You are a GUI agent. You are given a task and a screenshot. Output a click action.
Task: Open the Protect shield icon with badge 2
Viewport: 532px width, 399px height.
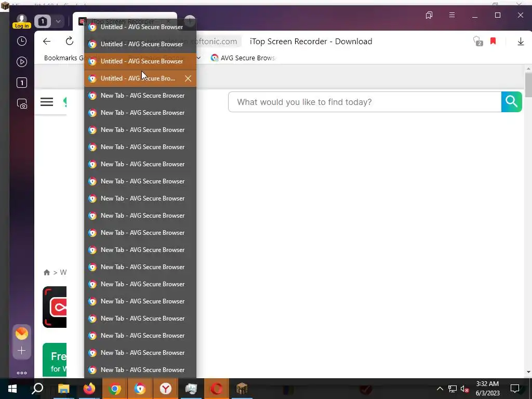478,42
